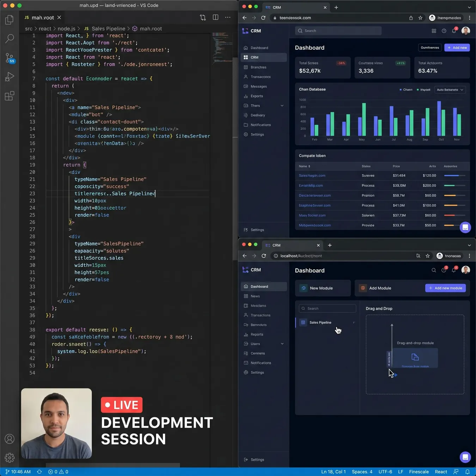Screen dimensions: 476x476
Task: Sort the table by the Name column
Action: (305, 166)
